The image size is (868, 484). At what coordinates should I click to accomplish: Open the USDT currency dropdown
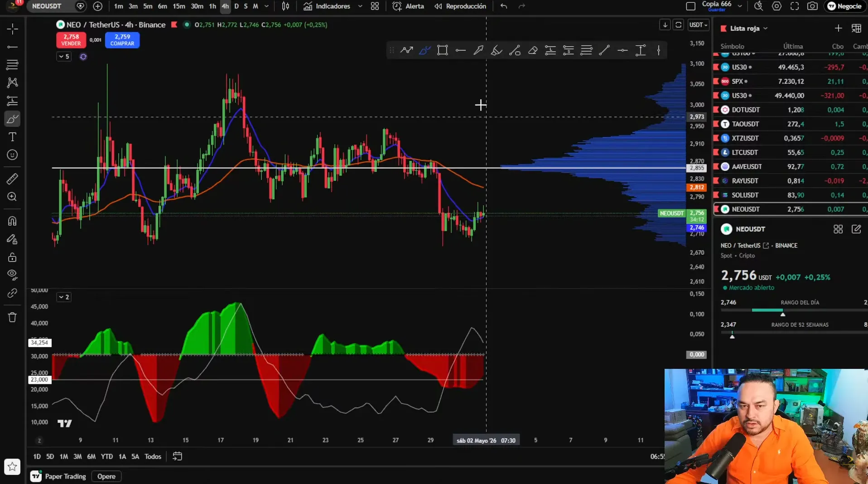(x=698, y=25)
